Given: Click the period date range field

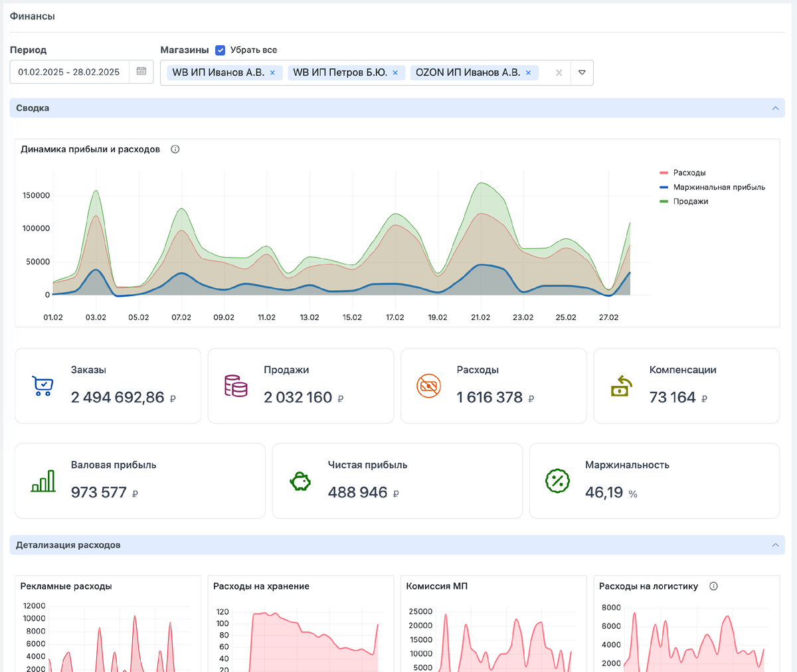Looking at the screenshot, I should tap(82, 72).
